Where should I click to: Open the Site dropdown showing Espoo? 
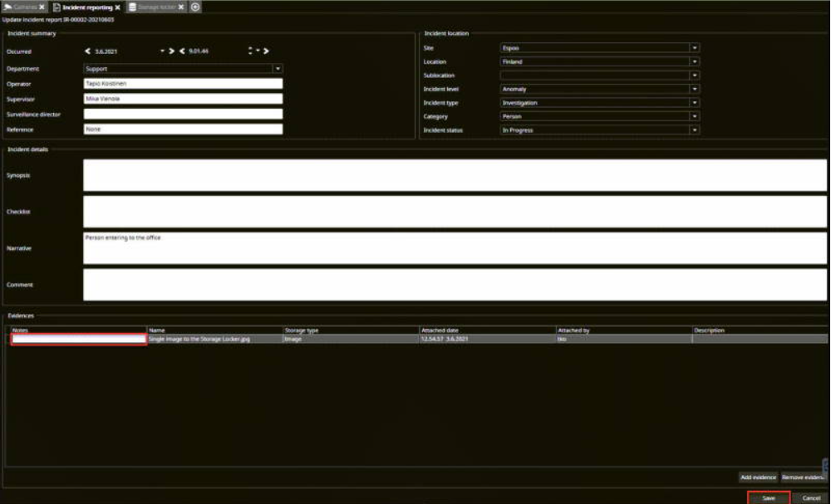pyautogui.click(x=694, y=48)
